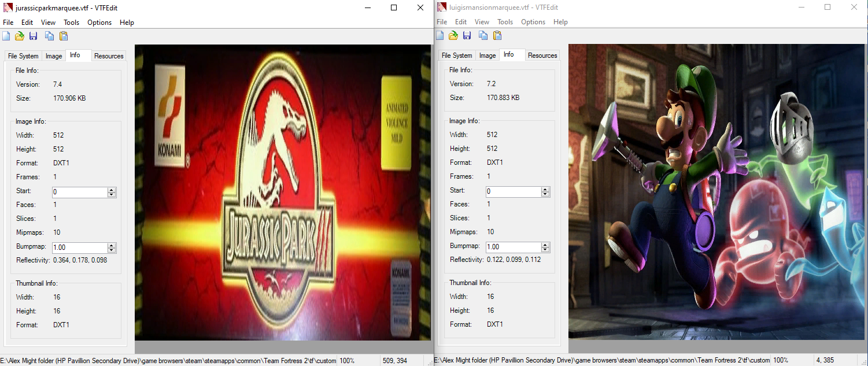
Task: Minimize the luigismansionmarquee VTFEdit window
Action: [801, 7]
